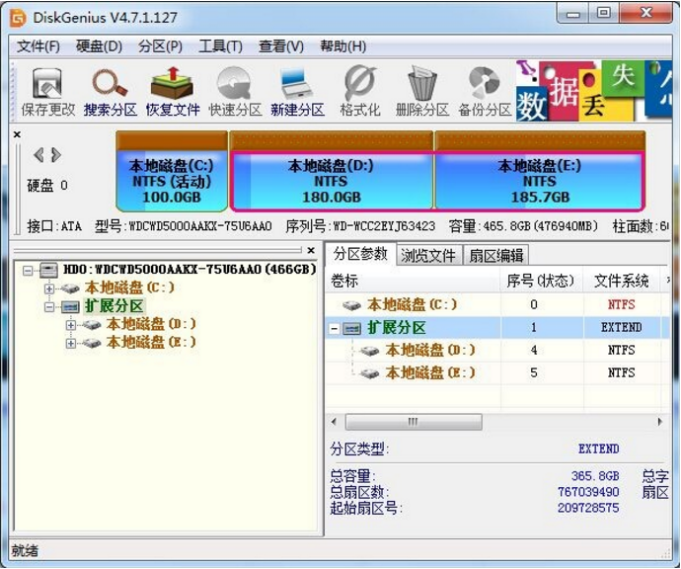Switch to the 扇区编辑 tab
This screenshot has width=681, height=569.
(x=497, y=255)
